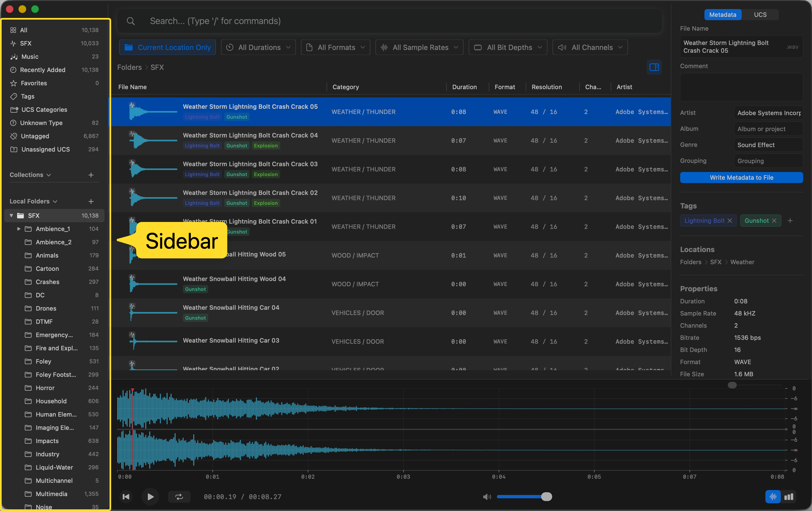
Task: Expand the Ambience_1 folder
Action: 19,229
